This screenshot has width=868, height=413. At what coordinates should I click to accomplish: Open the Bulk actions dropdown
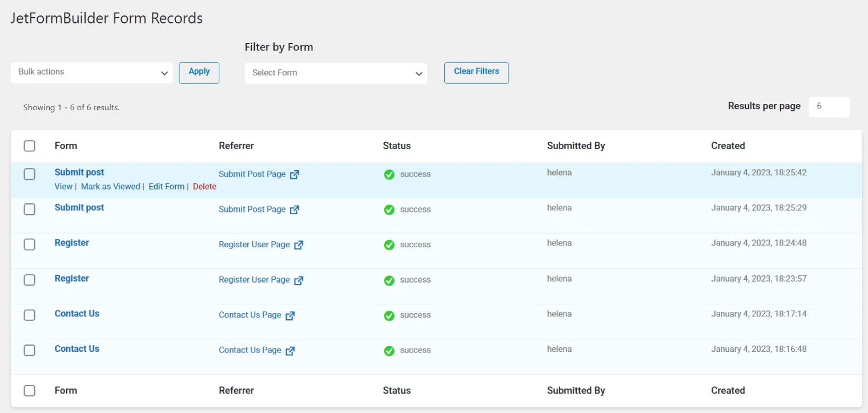91,73
